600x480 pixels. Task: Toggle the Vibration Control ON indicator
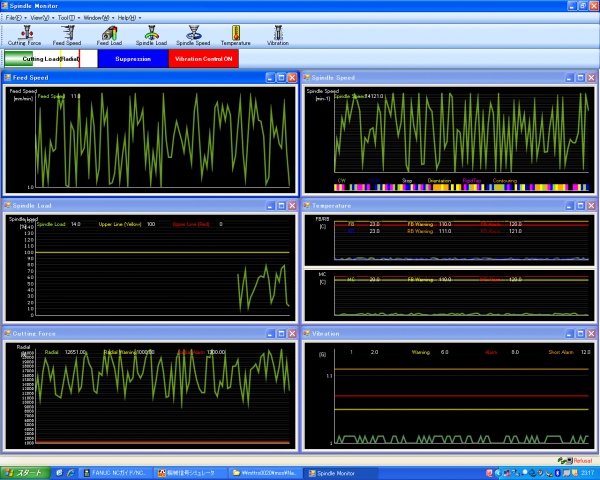pyautogui.click(x=203, y=59)
